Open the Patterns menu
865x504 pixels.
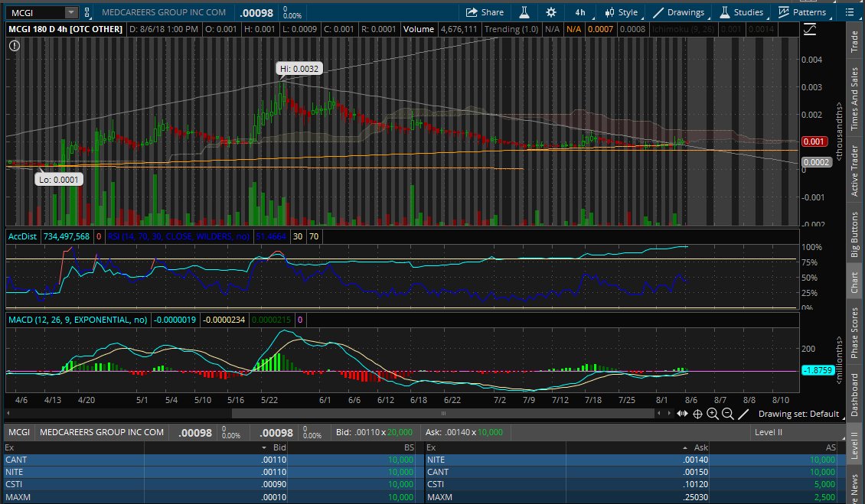(x=803, y=12)
